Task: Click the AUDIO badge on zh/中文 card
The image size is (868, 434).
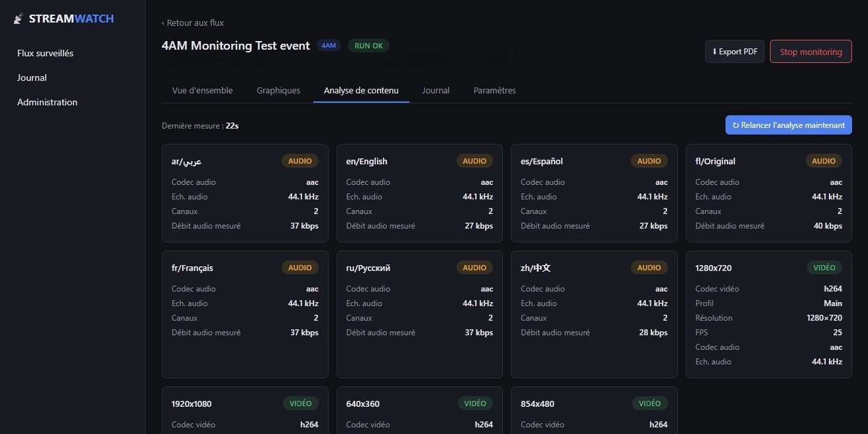Action: pyautogui.click(x=649, y=268)
